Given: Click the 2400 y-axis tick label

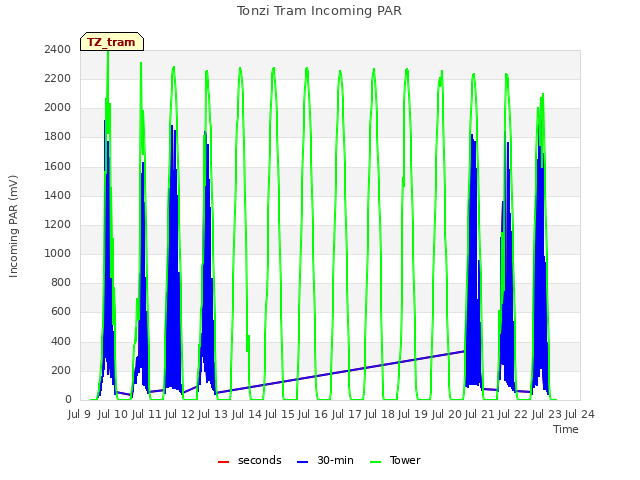Looking at the screenshot, I should 58,49.
